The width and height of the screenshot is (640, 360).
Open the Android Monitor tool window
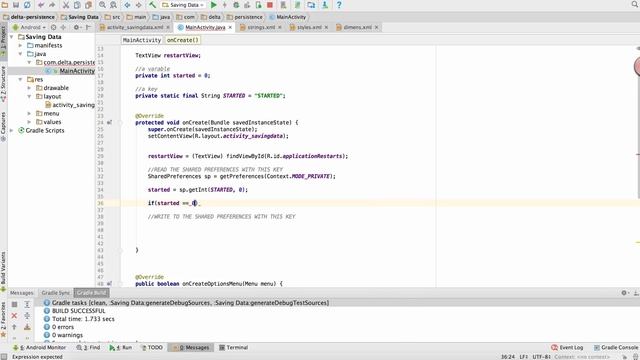click(40, 348)
